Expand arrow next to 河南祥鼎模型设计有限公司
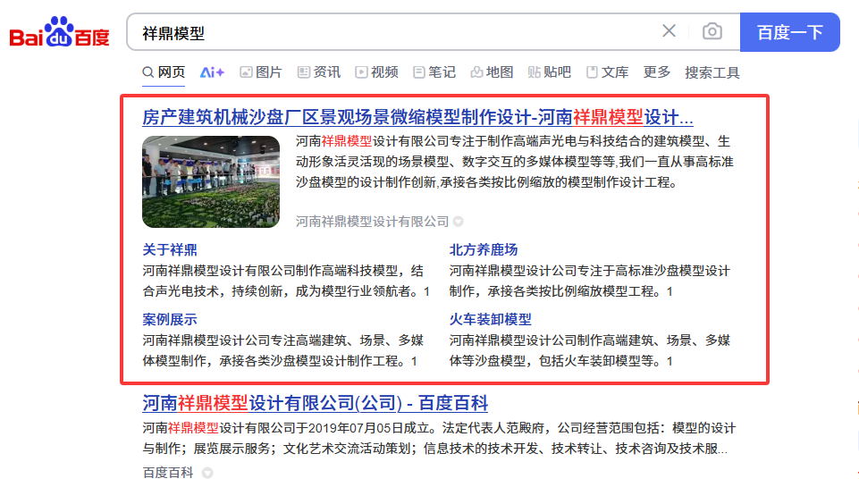Viewport: 859px width, 504px height. tap(459, 222)
